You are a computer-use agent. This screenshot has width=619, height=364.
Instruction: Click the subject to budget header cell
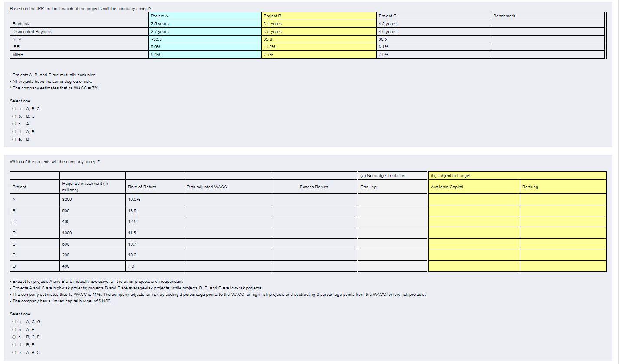tap(516, 175)
